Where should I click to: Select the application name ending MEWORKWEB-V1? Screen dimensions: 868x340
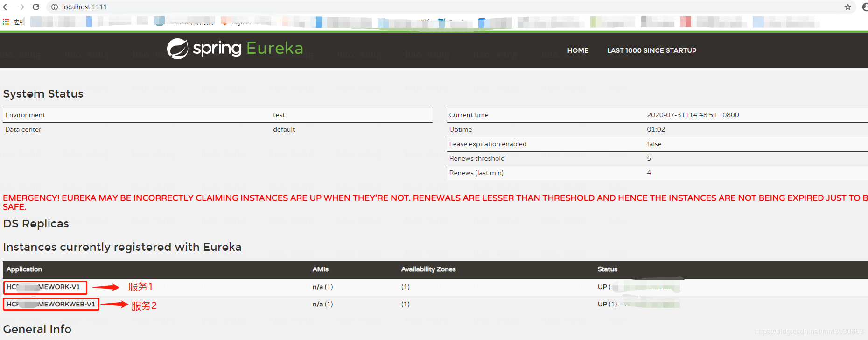(x=51, y=304)
